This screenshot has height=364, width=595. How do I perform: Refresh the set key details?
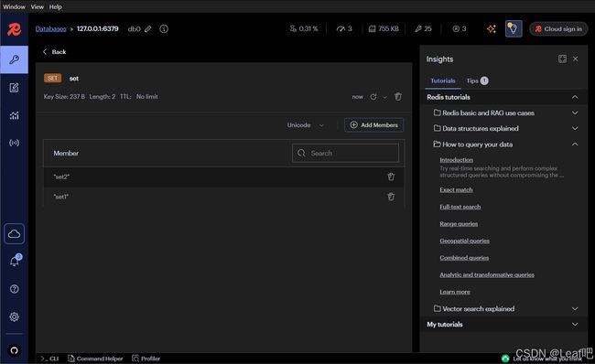pos(373,97)
